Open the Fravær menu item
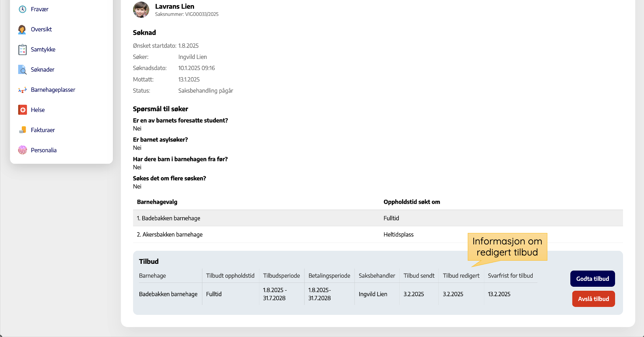 40,9
